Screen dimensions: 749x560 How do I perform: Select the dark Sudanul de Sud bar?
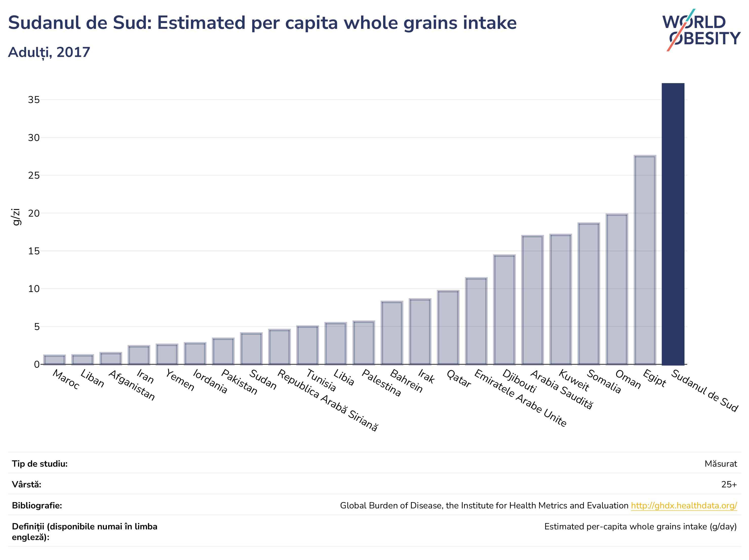click(x=673, y=224)
